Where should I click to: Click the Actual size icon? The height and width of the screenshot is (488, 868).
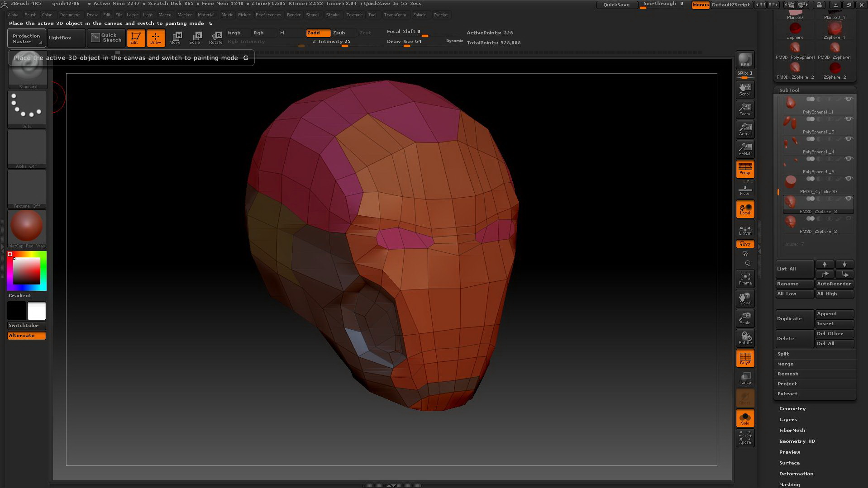coord(745,129)
